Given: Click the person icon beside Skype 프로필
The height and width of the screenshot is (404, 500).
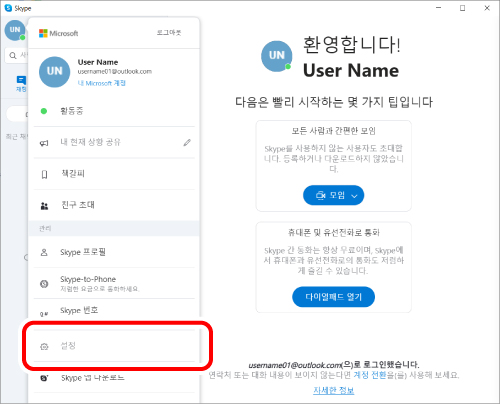Looking at the screenshot, I should 44,252.
